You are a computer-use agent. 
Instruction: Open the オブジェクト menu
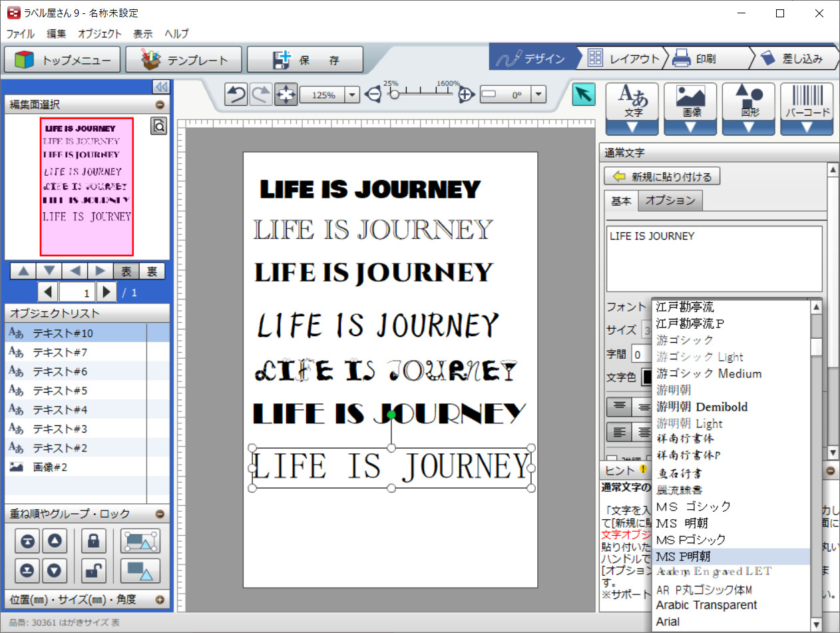(100, 34)
